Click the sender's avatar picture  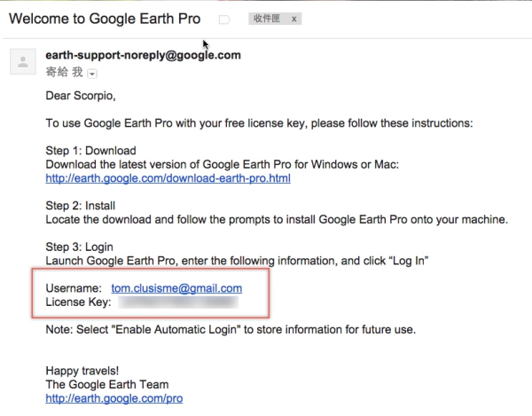tap(20, 61)
